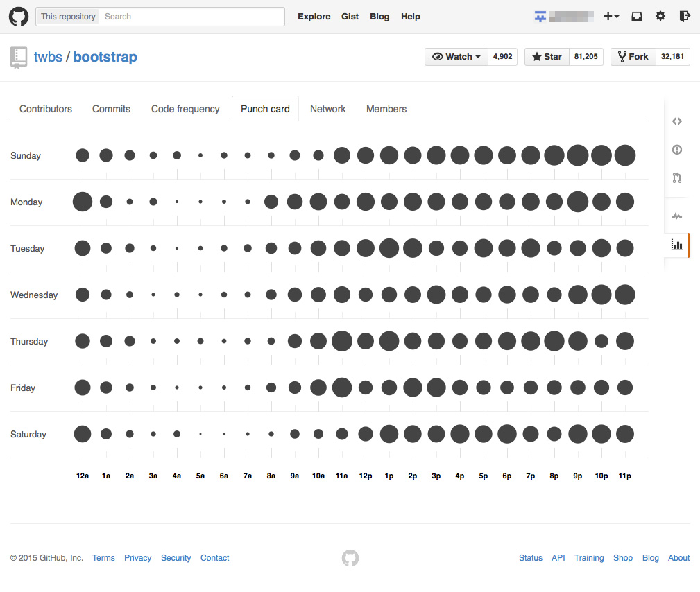Star the twbs/bootstrap repository
The image size is (700, 592).
click(x=547, y=56)
